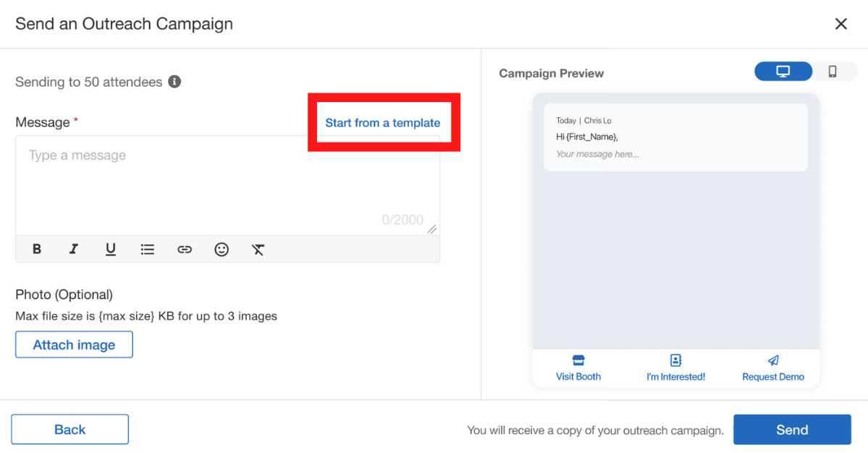
Task: Click Request Demo in preview
Action: pyautogui.click(x=773, y=368)
